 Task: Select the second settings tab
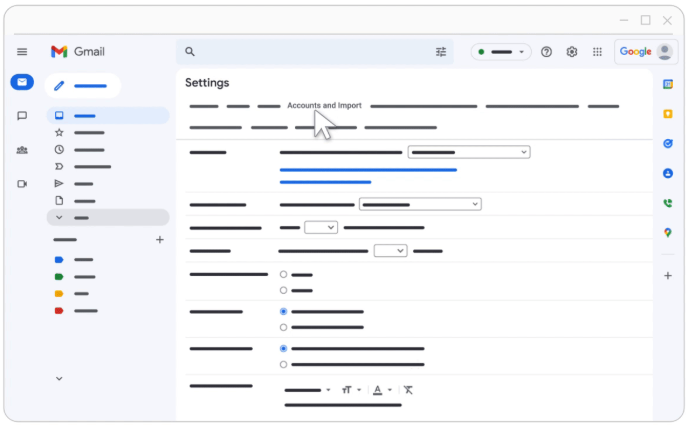238,106
